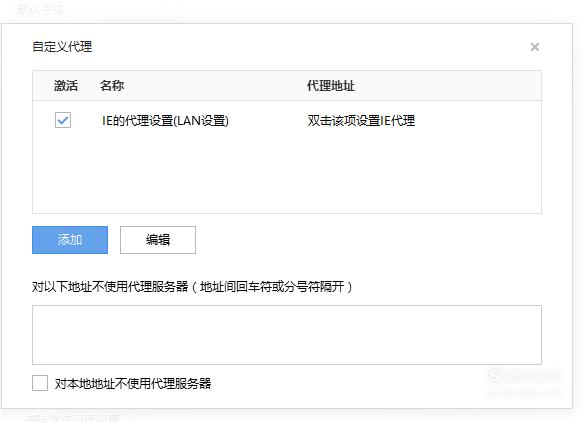Focus the proxy bypass address text box
The height and width of the screenshot is (422, 586).
(287, 335)
